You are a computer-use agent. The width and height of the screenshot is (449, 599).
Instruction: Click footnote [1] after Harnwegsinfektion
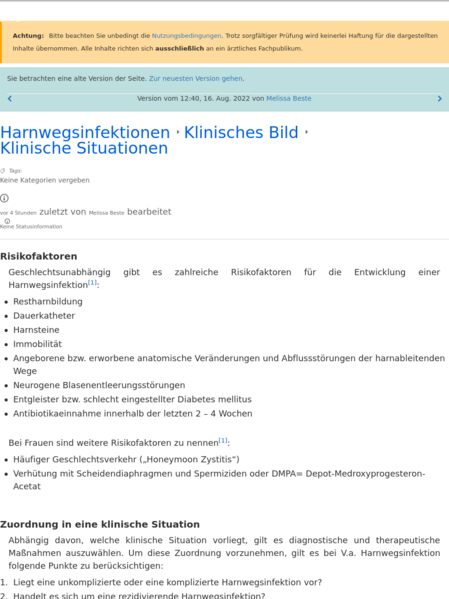click(x=92, y=282)
